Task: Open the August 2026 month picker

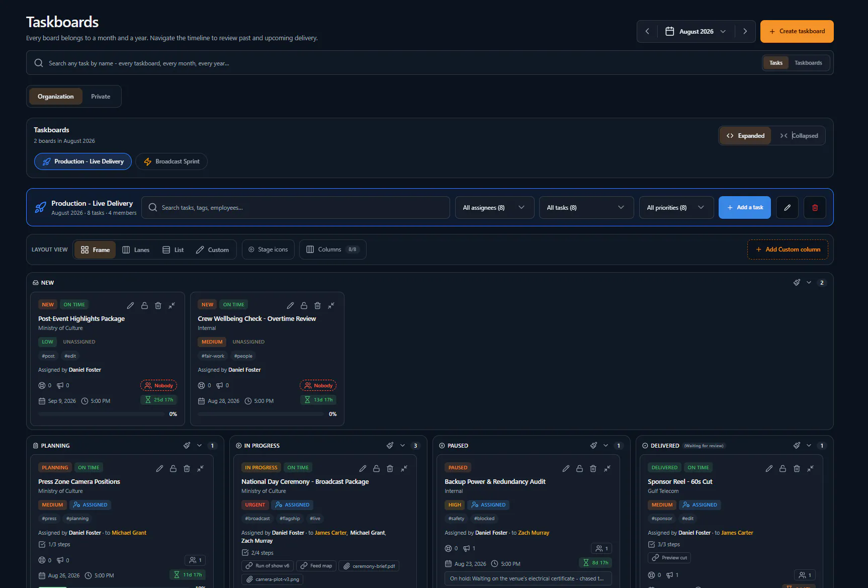Action: (x=696, y=31)
